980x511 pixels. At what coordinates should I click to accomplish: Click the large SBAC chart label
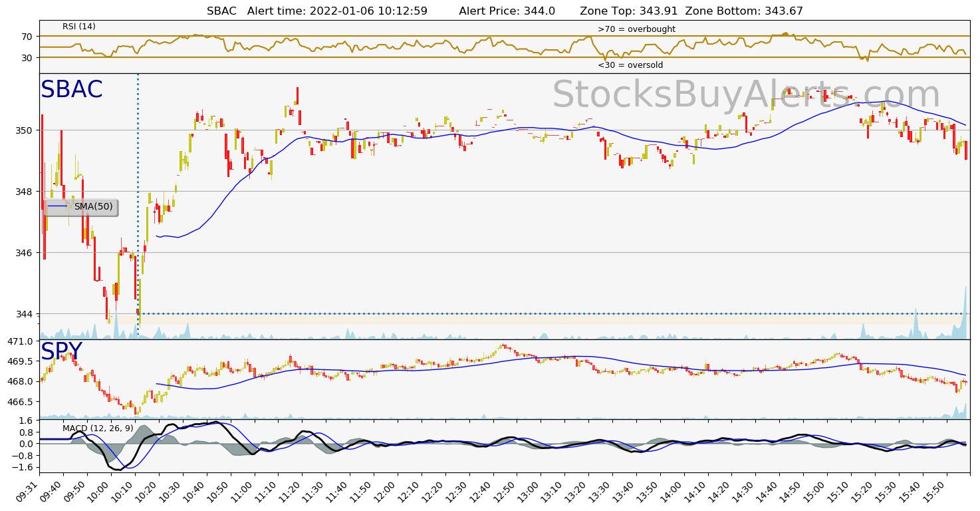pyautogui.click(x=72, y=90)
